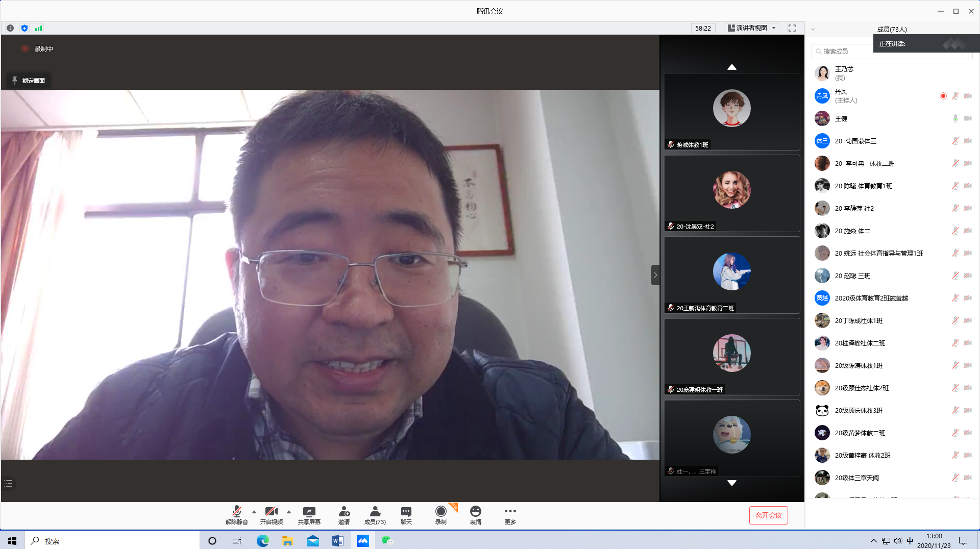Open Microsoft Edge from the taskbar
The width and height of the screenshot is (980, 549).
[x=262, y=541]
